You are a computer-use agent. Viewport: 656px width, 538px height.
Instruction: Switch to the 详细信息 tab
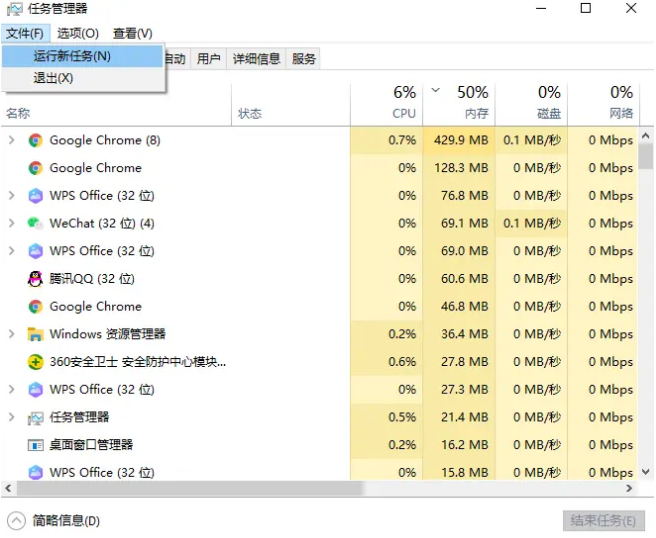tap(257, 59)
